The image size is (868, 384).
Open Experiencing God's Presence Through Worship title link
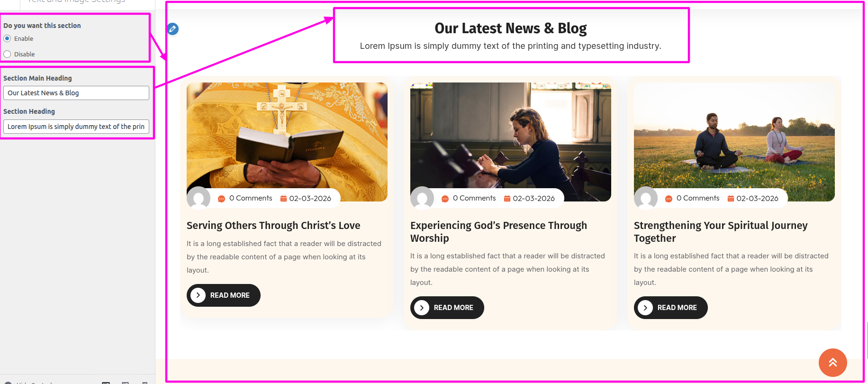click(498, 232)
